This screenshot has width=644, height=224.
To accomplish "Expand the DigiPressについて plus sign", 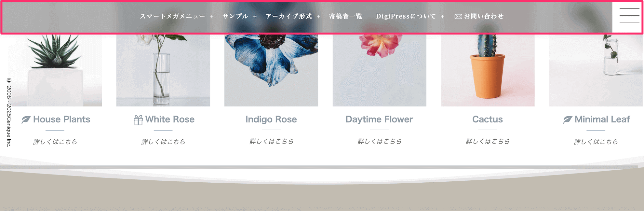I will (x=442, y=17).
